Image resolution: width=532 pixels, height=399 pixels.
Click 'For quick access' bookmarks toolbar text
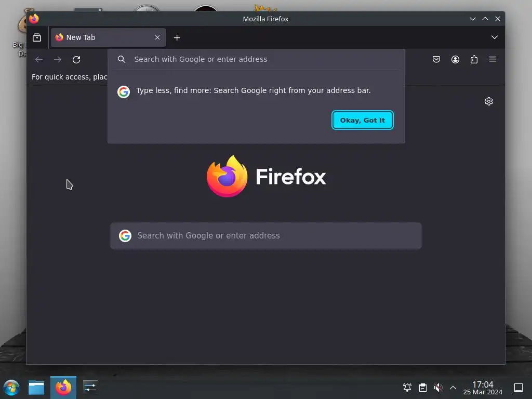click(x=69, y=77)
